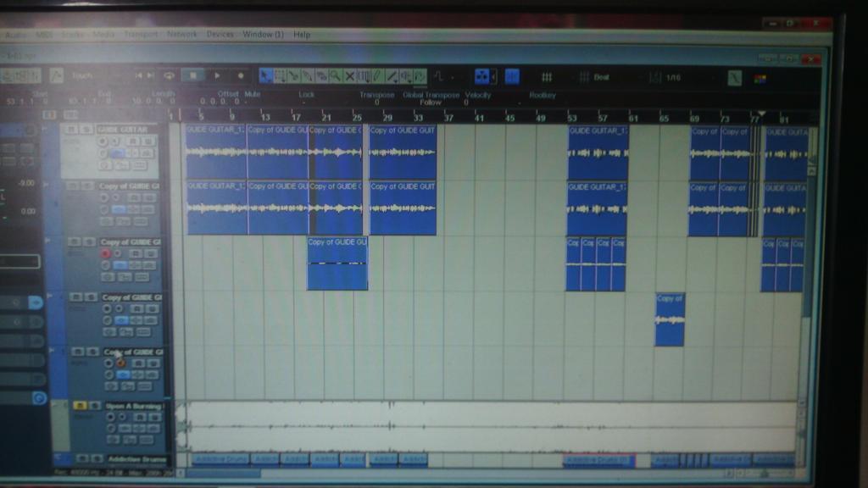Unmute the Upon A Burning track
868x488 pixels.
point(80,406)
